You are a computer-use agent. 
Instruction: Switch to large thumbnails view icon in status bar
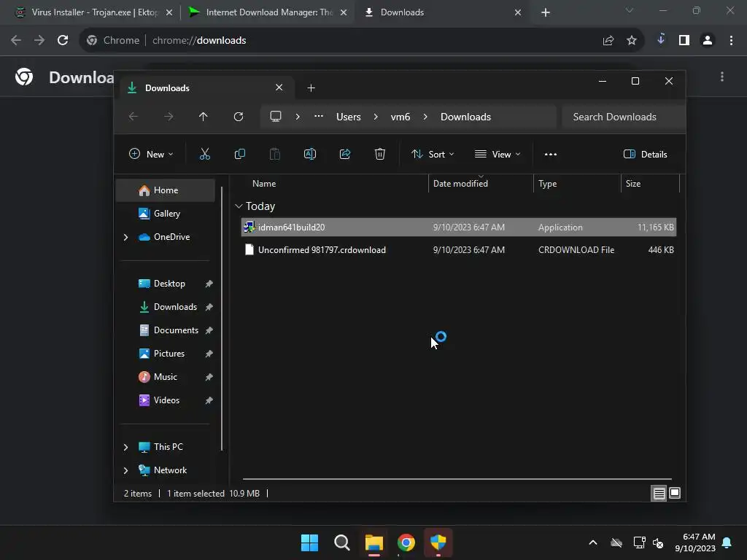(675, 494)
